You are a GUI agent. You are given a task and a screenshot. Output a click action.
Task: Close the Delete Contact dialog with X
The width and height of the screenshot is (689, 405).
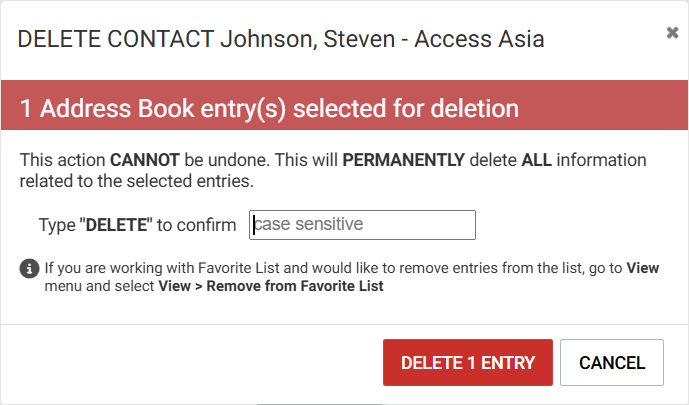672,33
